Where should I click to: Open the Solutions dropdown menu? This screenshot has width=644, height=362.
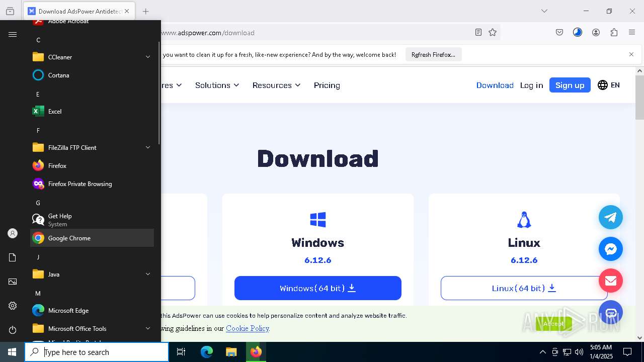click(x=217, y=85)
